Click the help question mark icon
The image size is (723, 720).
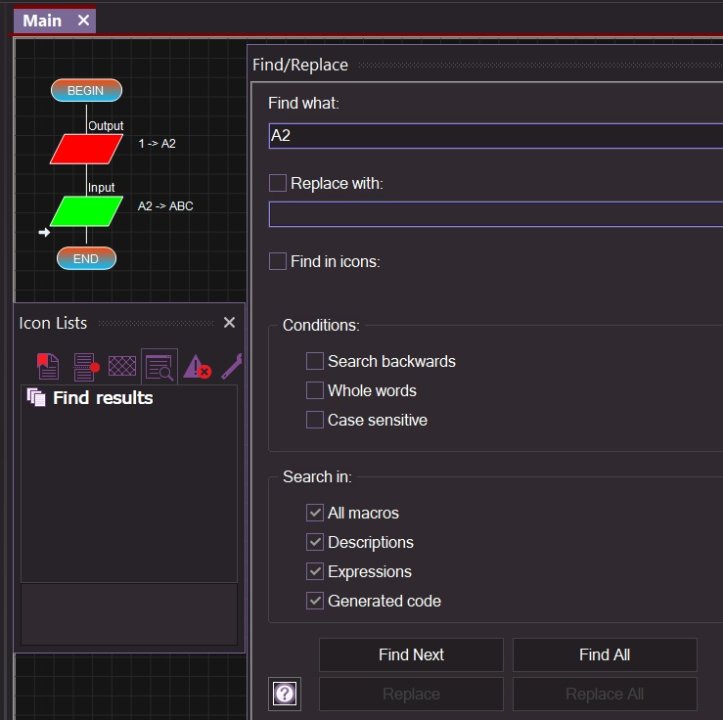[285, 693]
